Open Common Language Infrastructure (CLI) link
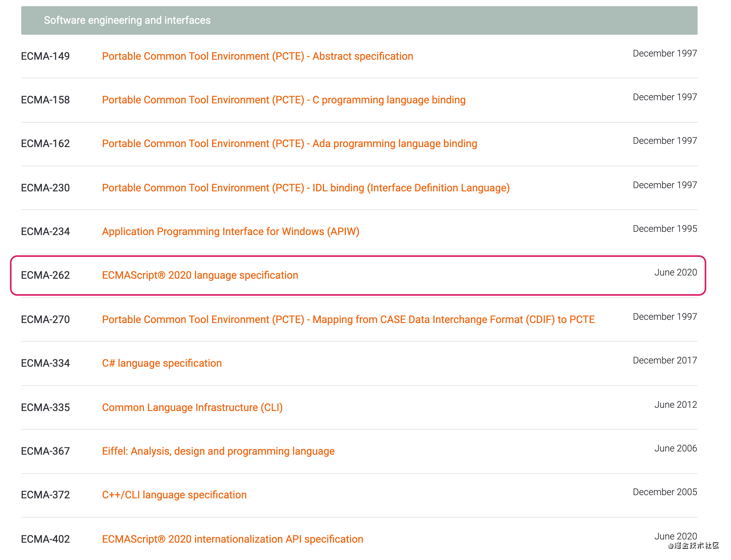Screen dimensions: 731x560 coord(192,407)
